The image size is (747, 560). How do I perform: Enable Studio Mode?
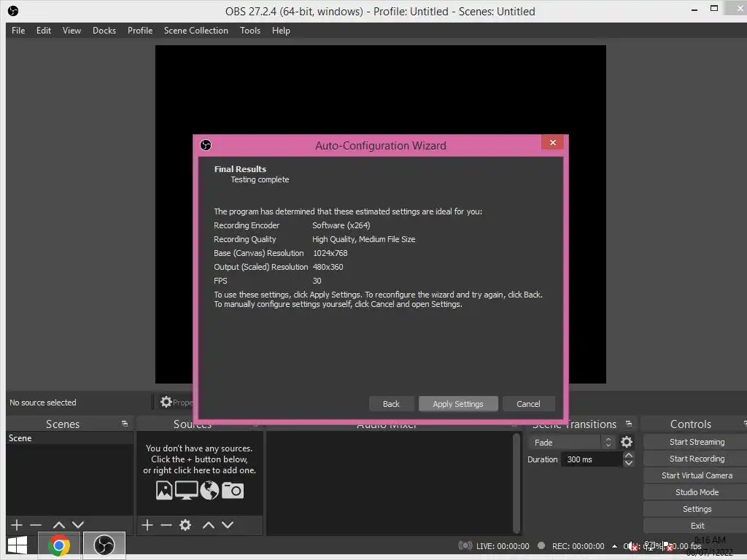point(697,492)
